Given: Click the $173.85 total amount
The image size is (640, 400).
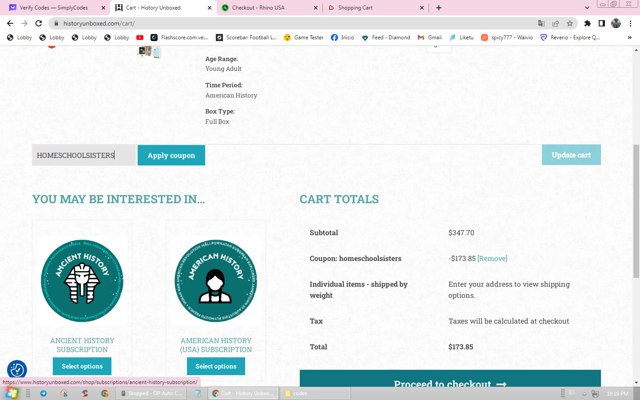Looking at the screenshot, I should coord(461,347).
